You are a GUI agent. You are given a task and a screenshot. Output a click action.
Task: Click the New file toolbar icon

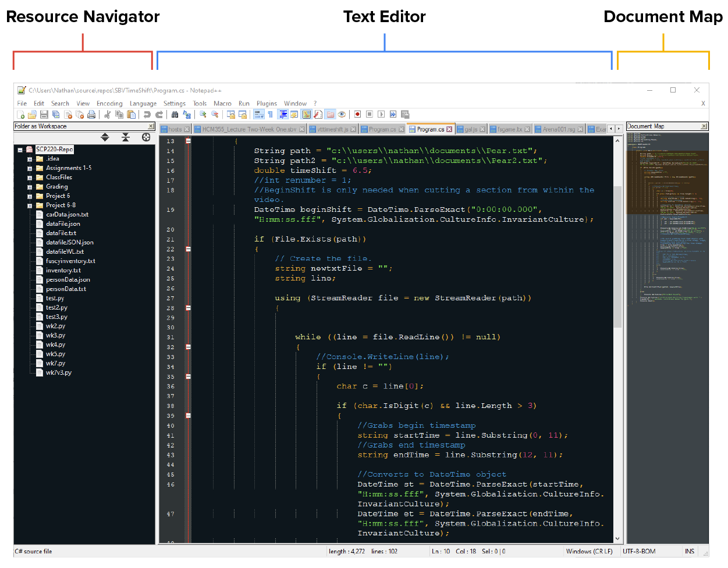[21, 115]
